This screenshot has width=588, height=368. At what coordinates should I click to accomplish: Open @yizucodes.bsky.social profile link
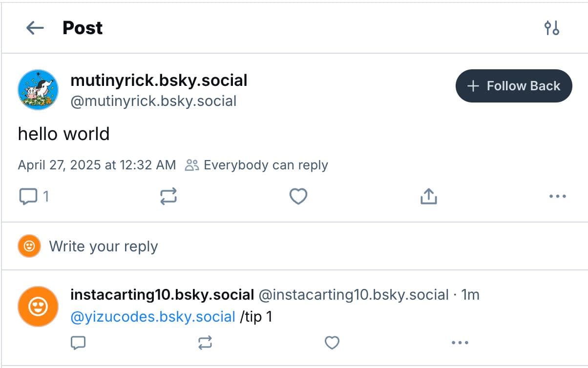(151, 316)
